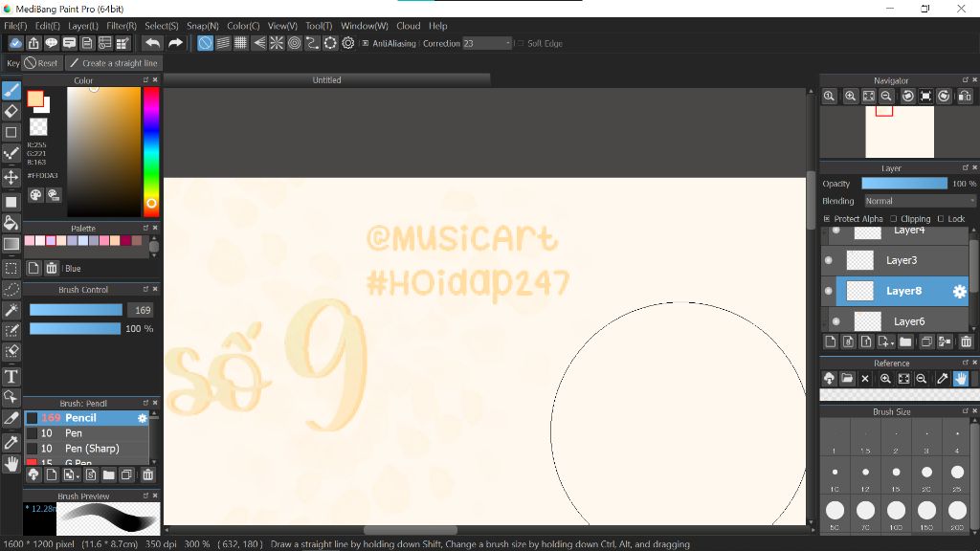Click the Reset button
The width and height of the screenshot is (980, 551).
point(41,63)
